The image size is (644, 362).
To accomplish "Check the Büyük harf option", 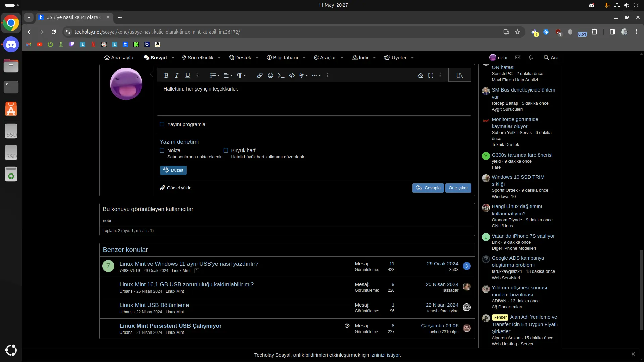I will coord(226,150).
